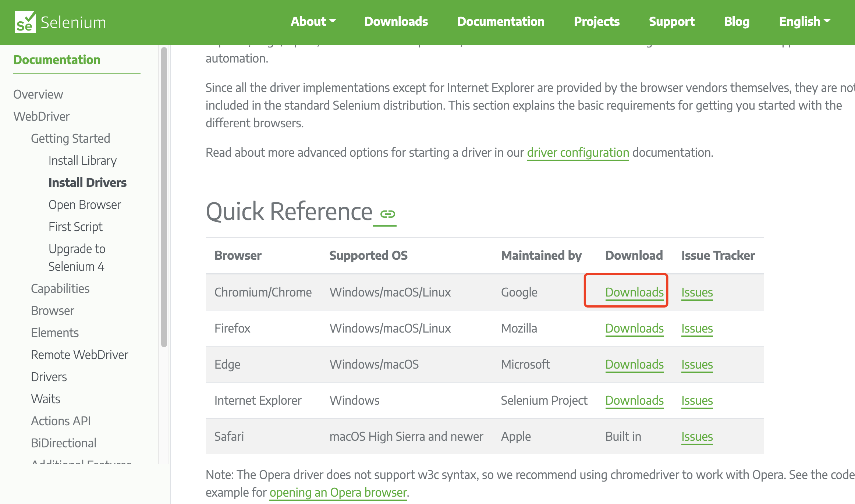Open Internet Explorer Issues link
The width and height of the screenshot is (855, 504).
click(697, 400)
